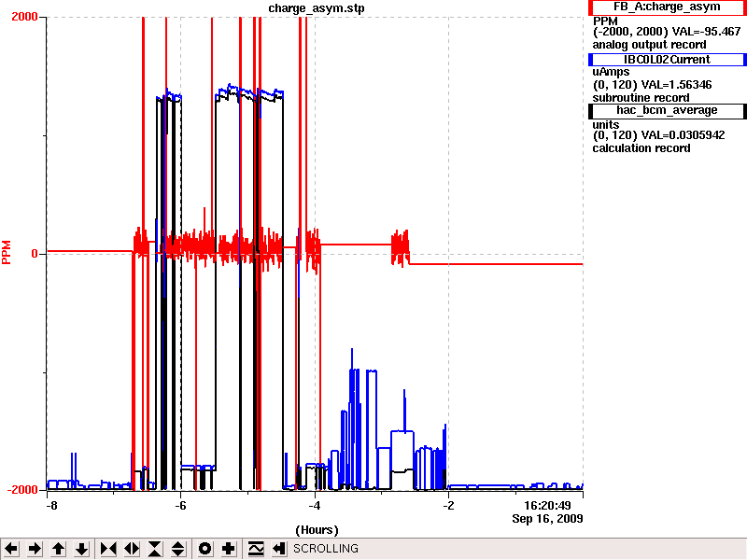
Task: Click the VAL=-95.467 range readout
Action: tap(706, 32)
